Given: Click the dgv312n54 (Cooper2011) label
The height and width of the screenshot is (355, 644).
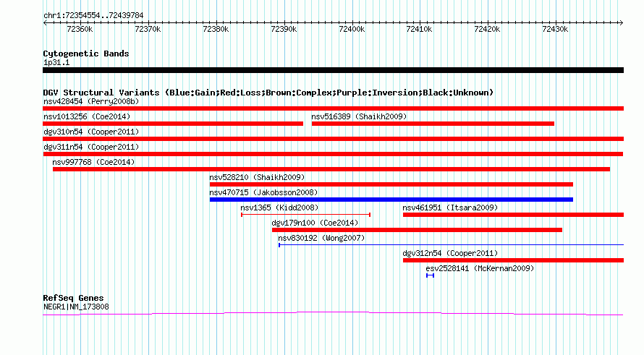Looking at the screenshot, I should click(450, 253).
